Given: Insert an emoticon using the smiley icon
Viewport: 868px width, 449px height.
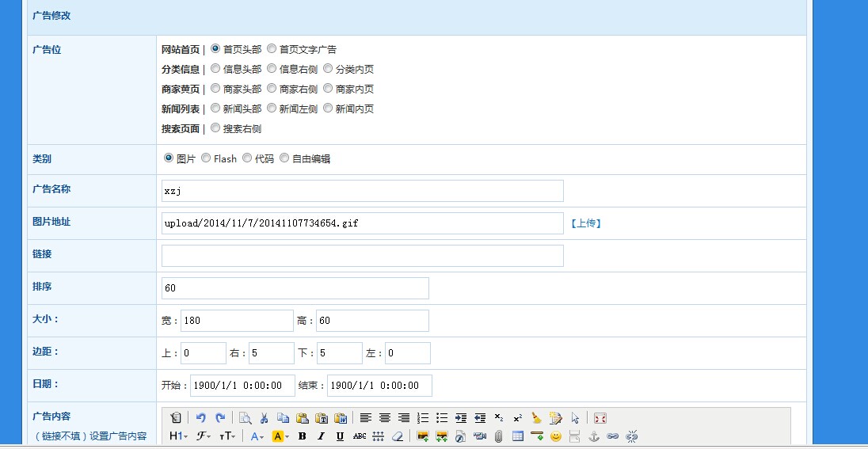Looking at the screenshot, I should (556, 436).
